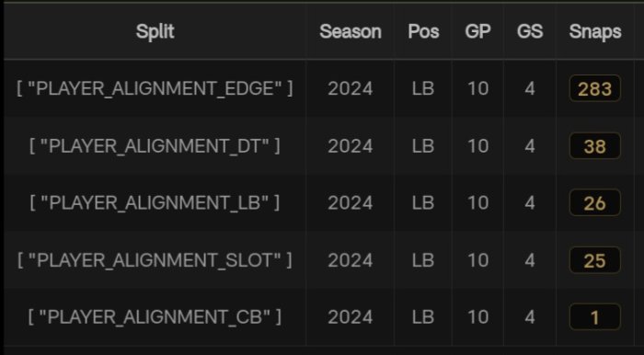This screenshot has height=355, width=644.
Task: Click the 38 snaps badge
Action: point(594,145)
